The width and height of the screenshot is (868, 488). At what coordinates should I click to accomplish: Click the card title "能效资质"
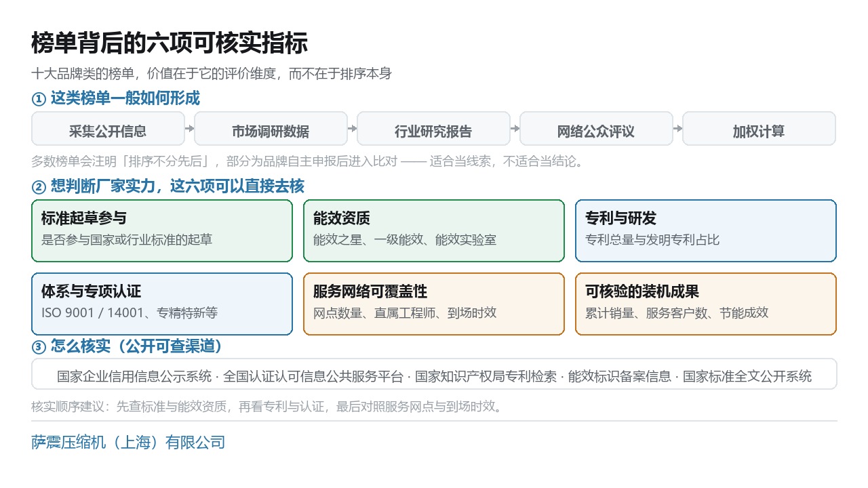coord(342,218)
